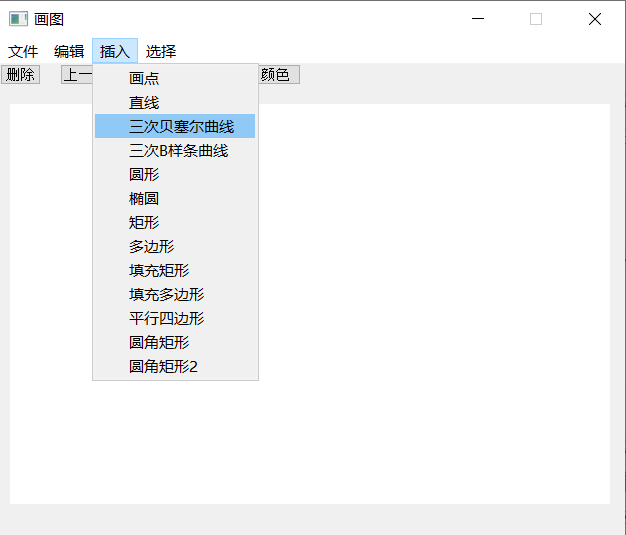
Task: Open the 选择 menu
Action: point(160,52)
